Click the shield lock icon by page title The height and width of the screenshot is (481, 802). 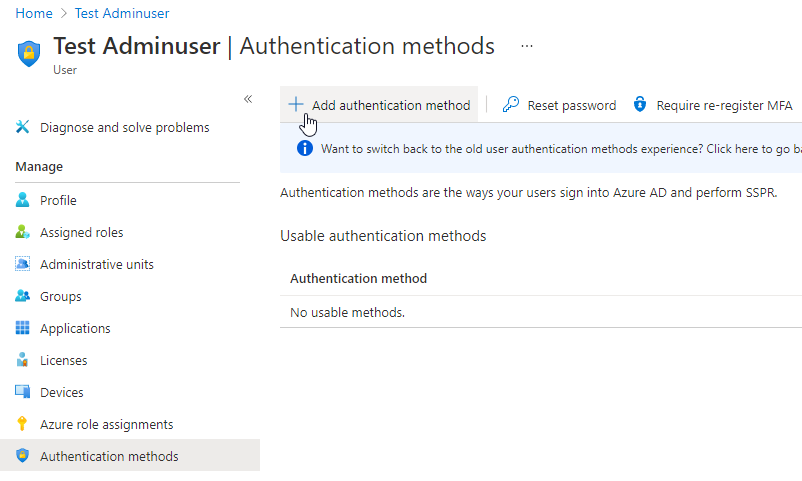point(29,53)
